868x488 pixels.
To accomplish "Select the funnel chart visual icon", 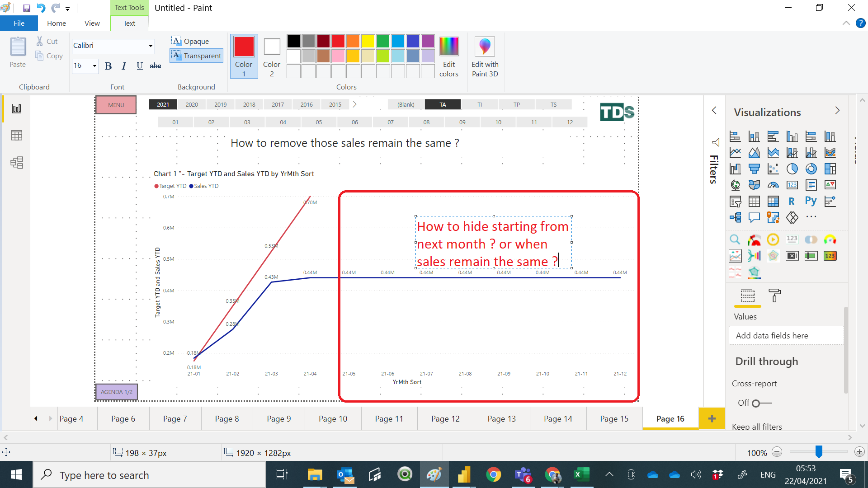I will pos(754,169).
